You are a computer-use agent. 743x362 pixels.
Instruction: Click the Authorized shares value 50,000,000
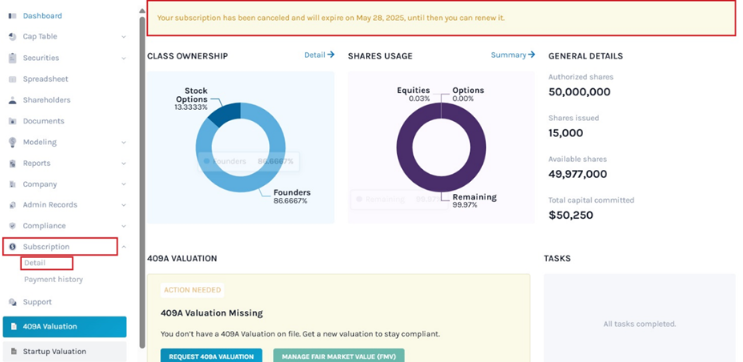point(580,92)
